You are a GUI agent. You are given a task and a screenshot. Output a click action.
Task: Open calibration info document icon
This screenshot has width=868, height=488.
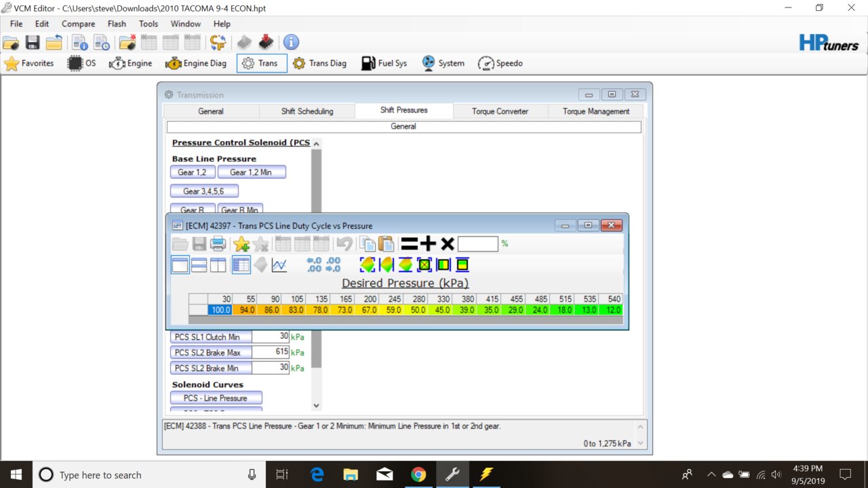point(80,43)
